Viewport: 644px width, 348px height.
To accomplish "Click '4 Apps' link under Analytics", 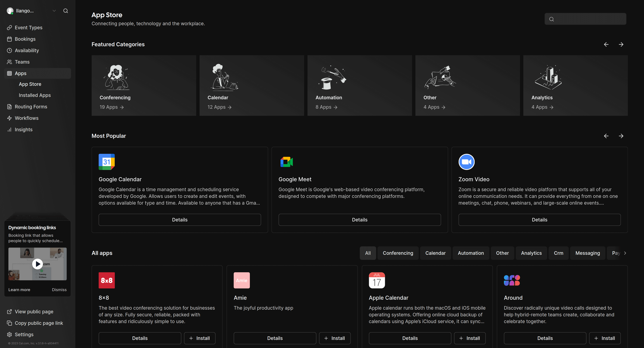I will [542, 107].
